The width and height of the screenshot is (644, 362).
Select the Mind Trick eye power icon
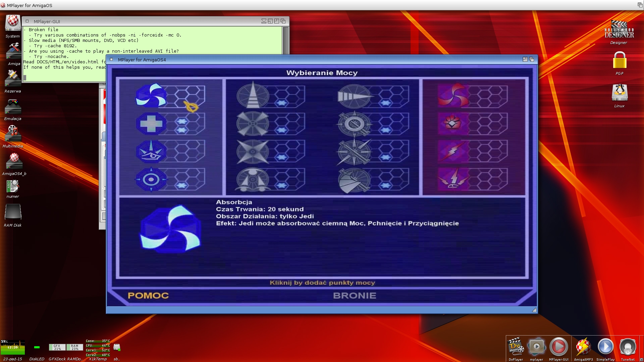[x=151, y=152]
